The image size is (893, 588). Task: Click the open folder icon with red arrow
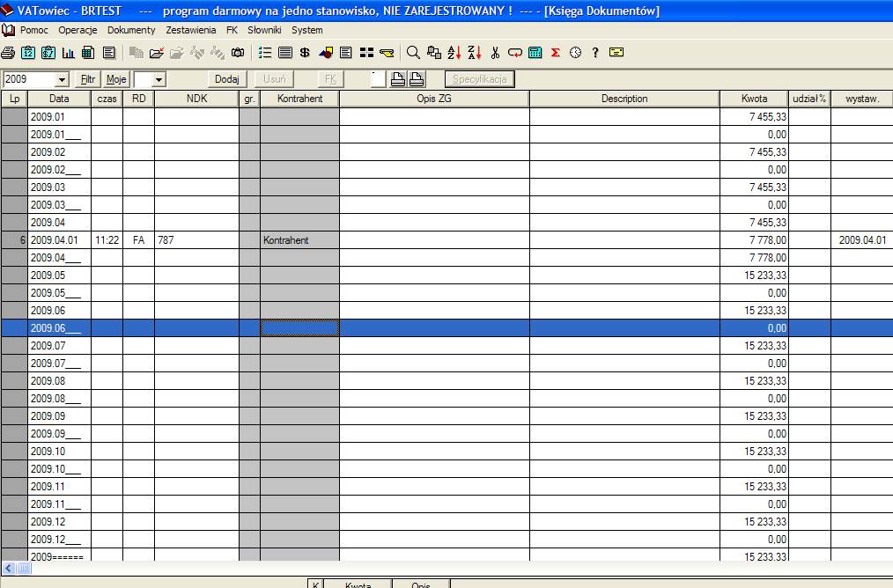click(x=157, y=53)
